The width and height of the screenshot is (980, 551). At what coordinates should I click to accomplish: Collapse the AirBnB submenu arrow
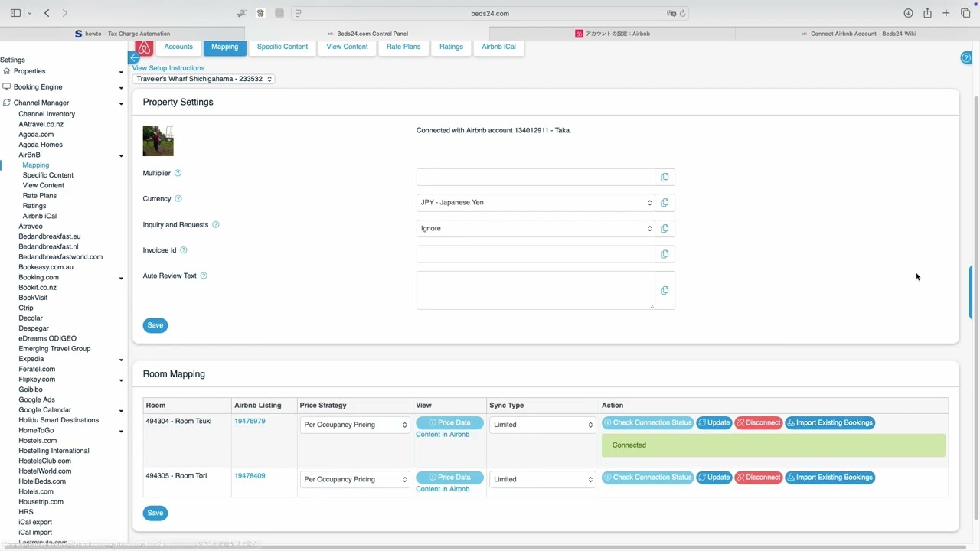(121, 156)
